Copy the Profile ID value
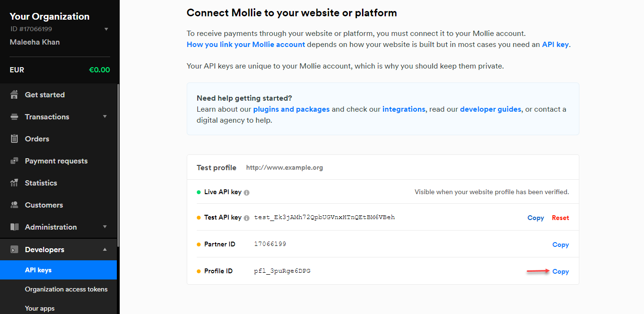Image resolution: width=644 pixels, height=314 pixels. (x=560, y=271)
